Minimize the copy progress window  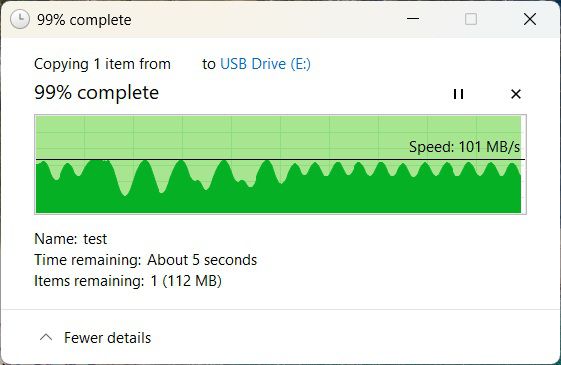413,19
